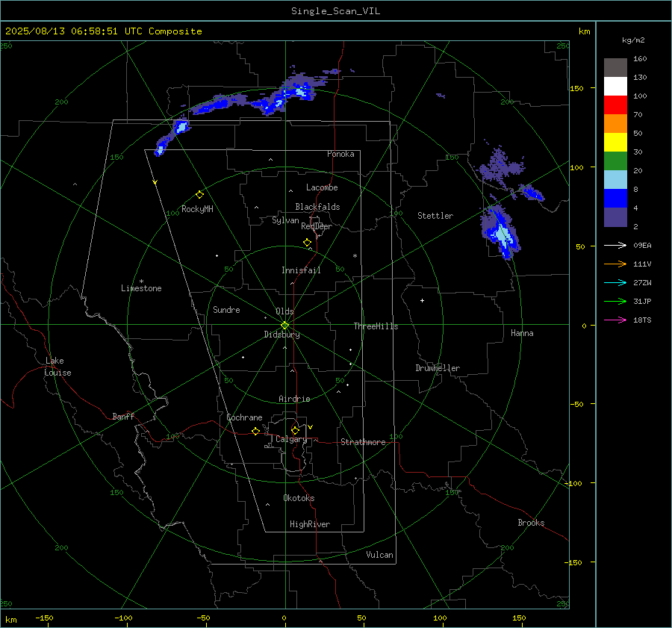Click the white 09EA arrow legend icon
Viewport: 672px width, 628px height.
tap(615, 245)
